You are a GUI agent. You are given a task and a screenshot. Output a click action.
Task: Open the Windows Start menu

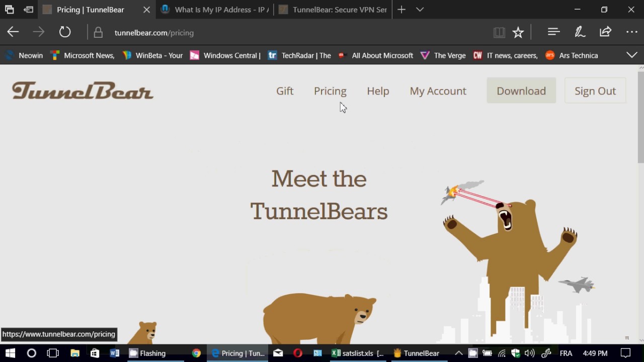[x=10, y=353]
